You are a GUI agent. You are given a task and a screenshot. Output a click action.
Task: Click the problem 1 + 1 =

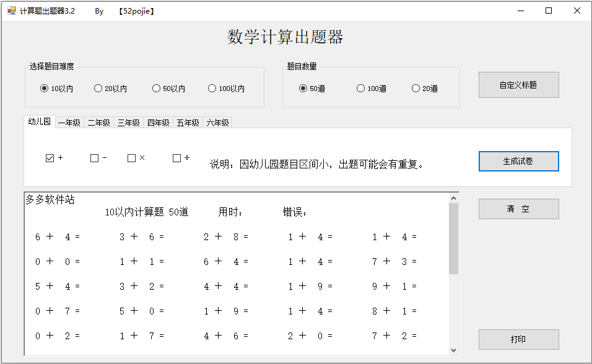point(142,262)
